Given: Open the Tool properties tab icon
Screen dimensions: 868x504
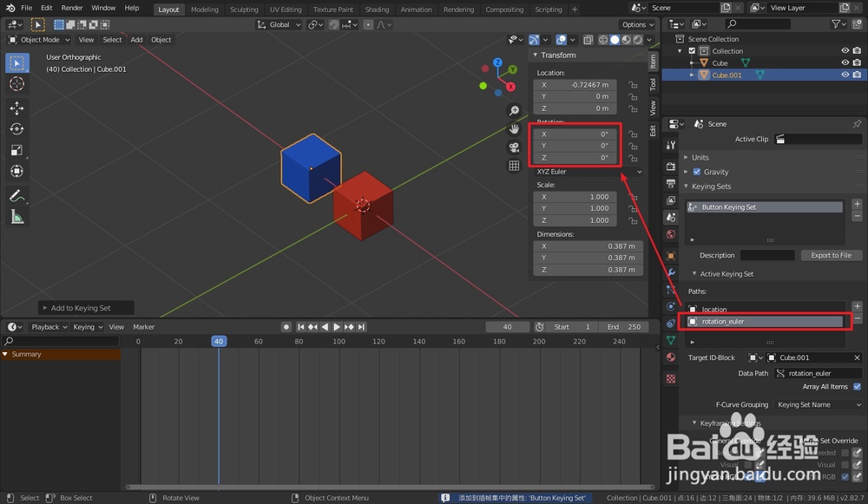Looking at the screenshot, I should pos(671,145).
